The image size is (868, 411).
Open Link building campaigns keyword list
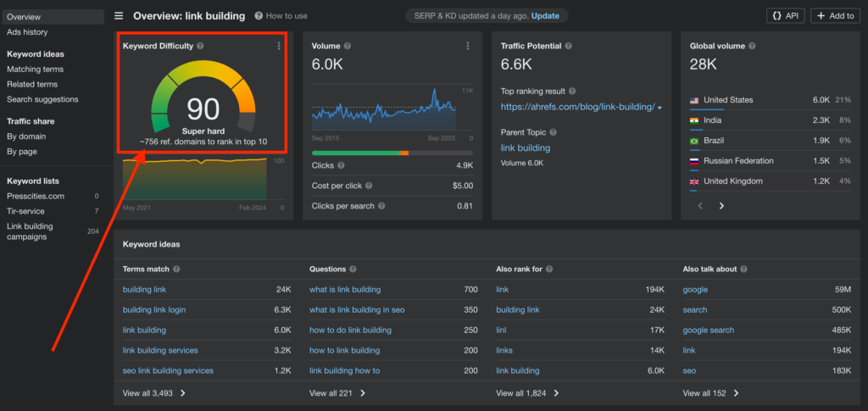coord(31,231)
